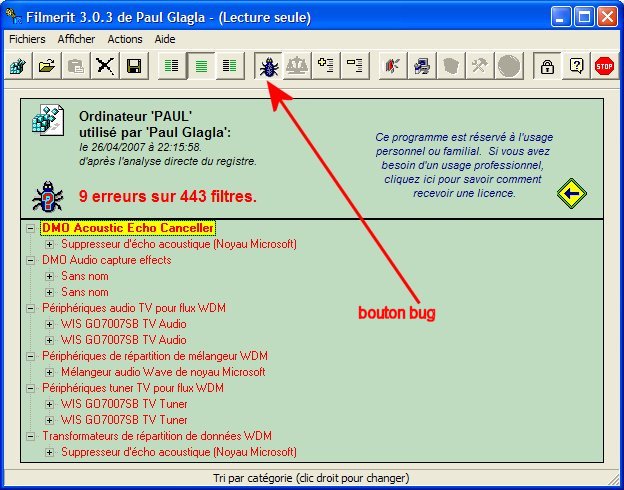Select Transformateurs de répartition de données WDM label
Image resolution: width=624 pixels, height=490 pixels.
(x=157, y=436)
